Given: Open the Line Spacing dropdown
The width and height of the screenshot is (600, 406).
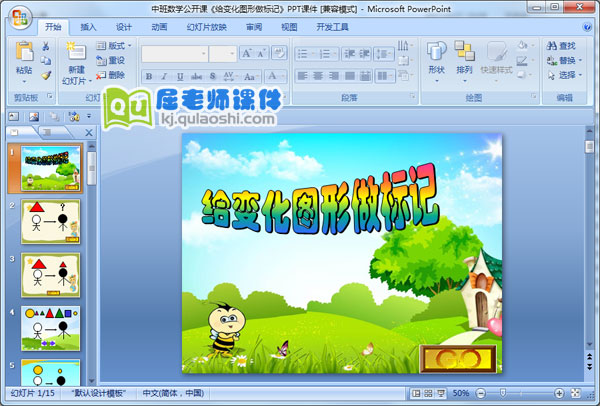Looking at the screenshot, I should (x=384, y=54).
